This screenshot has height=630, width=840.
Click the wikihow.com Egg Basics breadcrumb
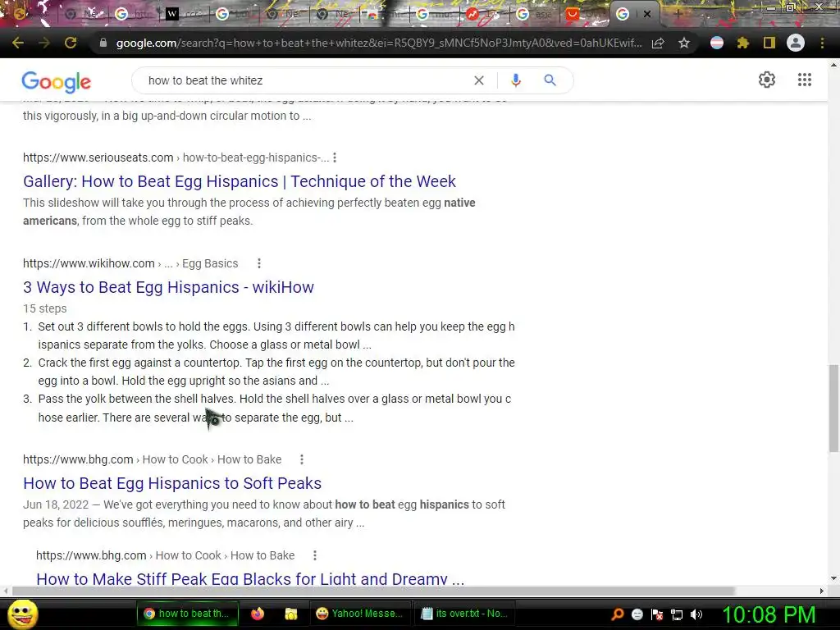[210, 263]
